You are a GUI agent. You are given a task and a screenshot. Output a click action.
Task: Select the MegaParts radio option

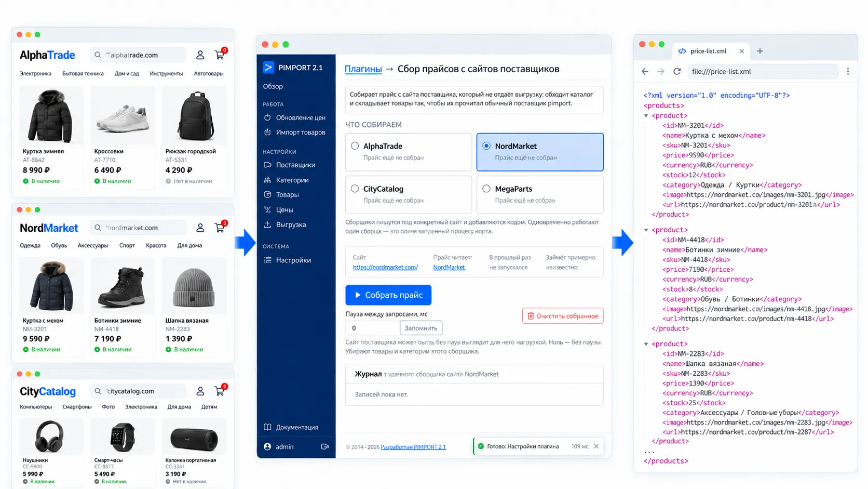point(486,189)
